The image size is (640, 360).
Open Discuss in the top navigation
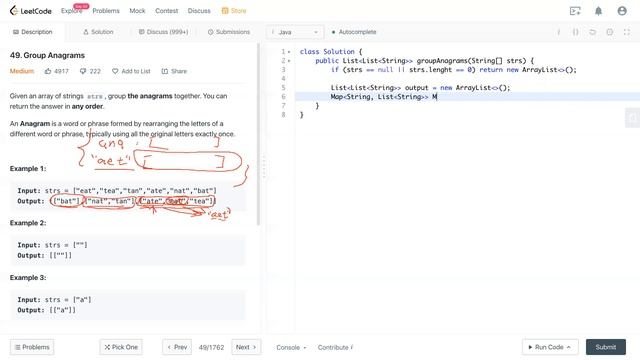tap(199, 11)
